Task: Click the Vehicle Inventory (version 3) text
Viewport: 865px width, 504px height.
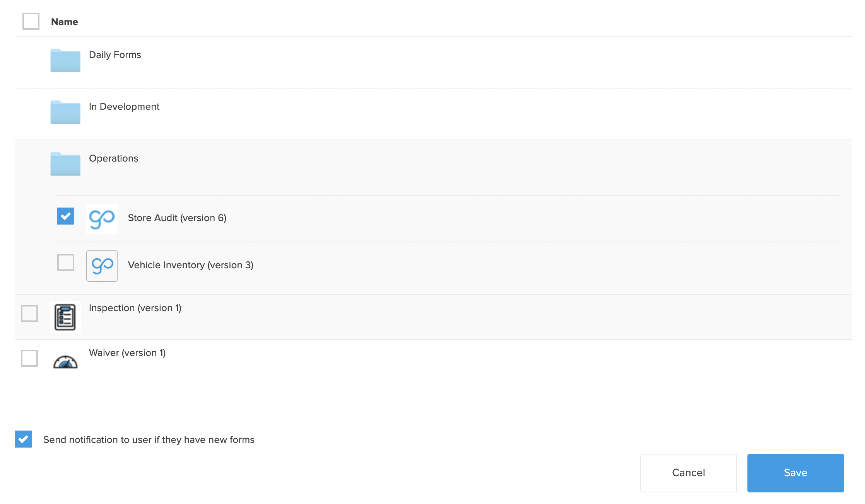Action: pos(191,265)
